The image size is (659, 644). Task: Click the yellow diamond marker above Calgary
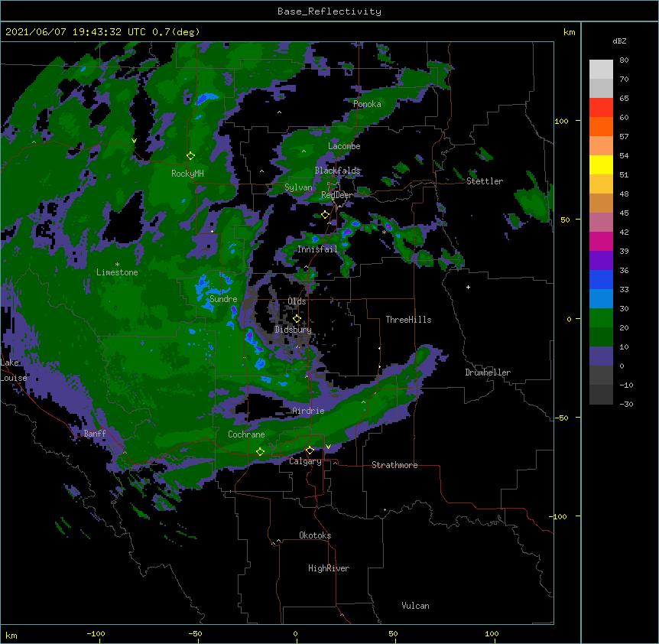click(310, 450)
